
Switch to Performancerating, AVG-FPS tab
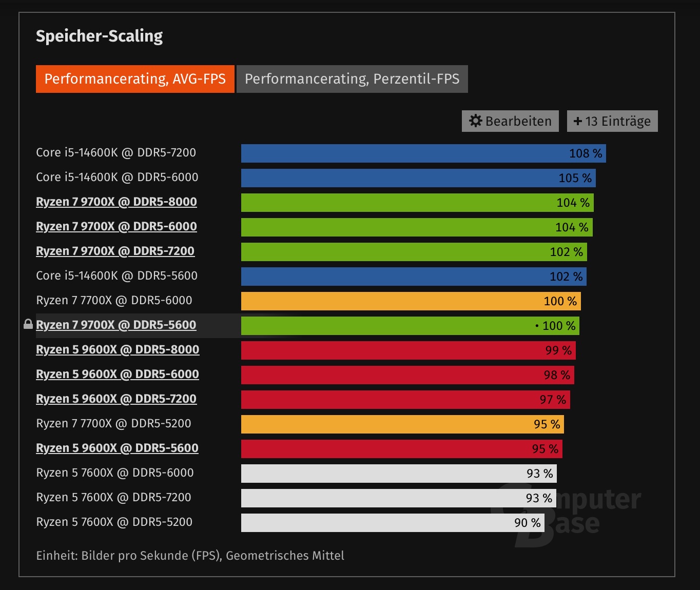(135, 79)
